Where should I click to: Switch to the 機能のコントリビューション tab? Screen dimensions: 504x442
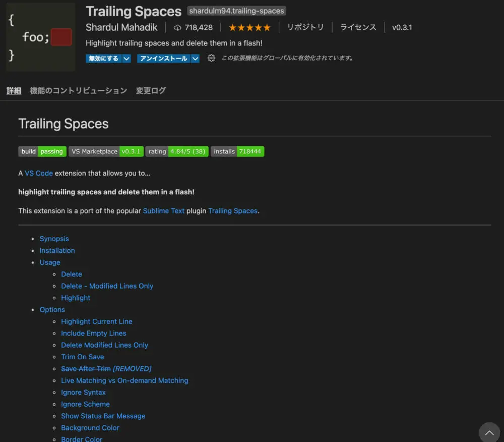coord(78,91)
